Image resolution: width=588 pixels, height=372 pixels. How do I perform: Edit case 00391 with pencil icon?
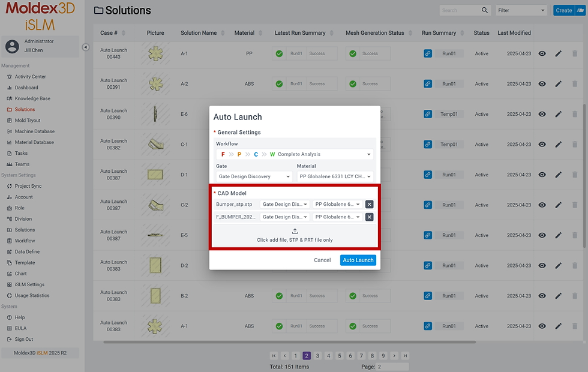pos(559,84)
